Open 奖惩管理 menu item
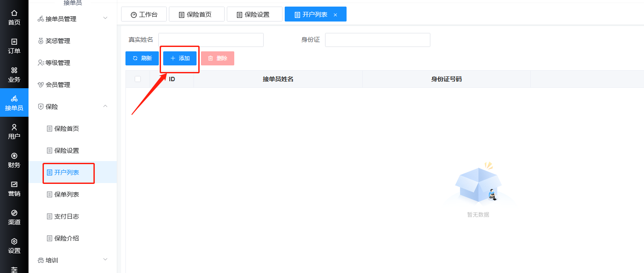Image resolution: width=644 pixels, height=273 pixels. pos(73,41)
